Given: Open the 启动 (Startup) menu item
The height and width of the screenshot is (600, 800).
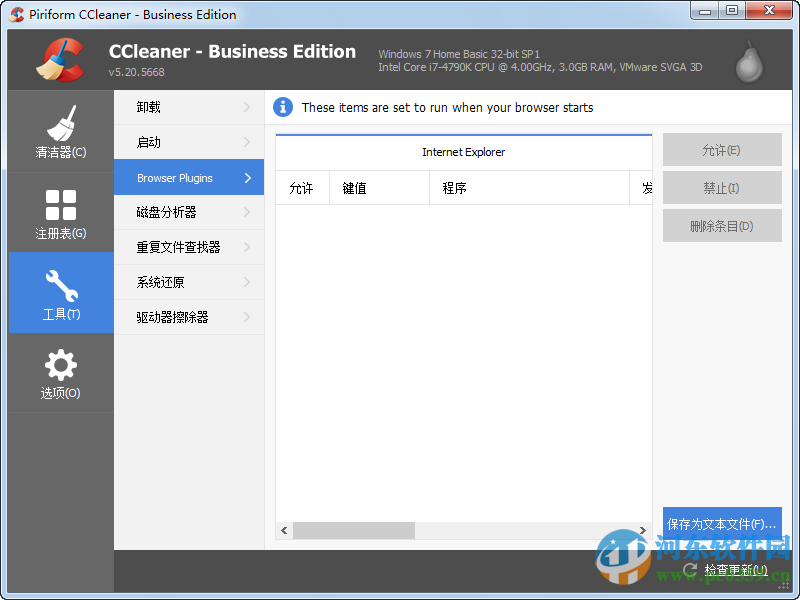Looking at the screenshot, I should coord(189,142).
